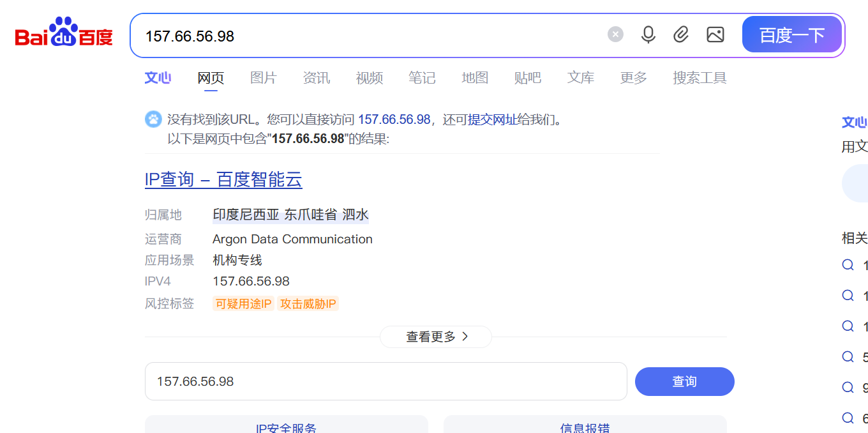Click the magnifier icon by the first related search

click(x=848, y=264)
